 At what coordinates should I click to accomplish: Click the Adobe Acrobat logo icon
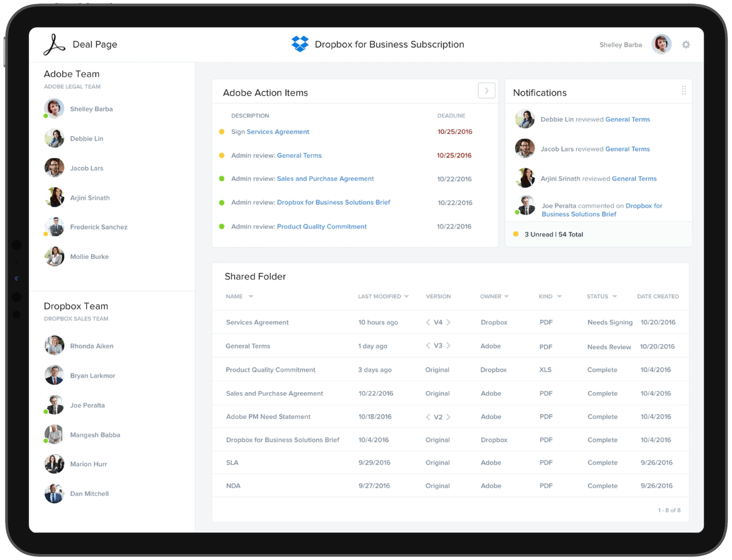coord(55,45)
